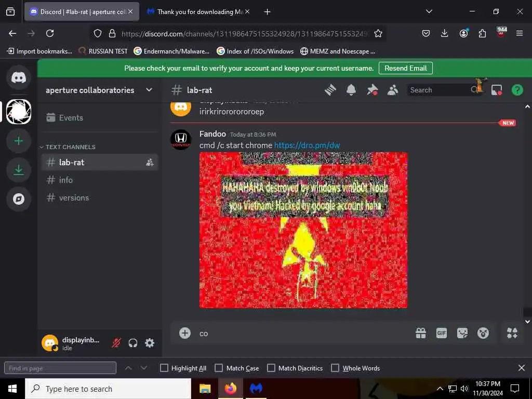Viewport: 532px width, 399px height.
Task: Expand aperture collaboratories server dropdown
Action: [x=149, y=90]
